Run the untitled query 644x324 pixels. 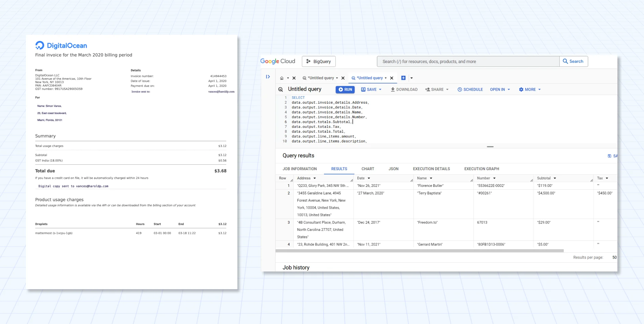345,89
